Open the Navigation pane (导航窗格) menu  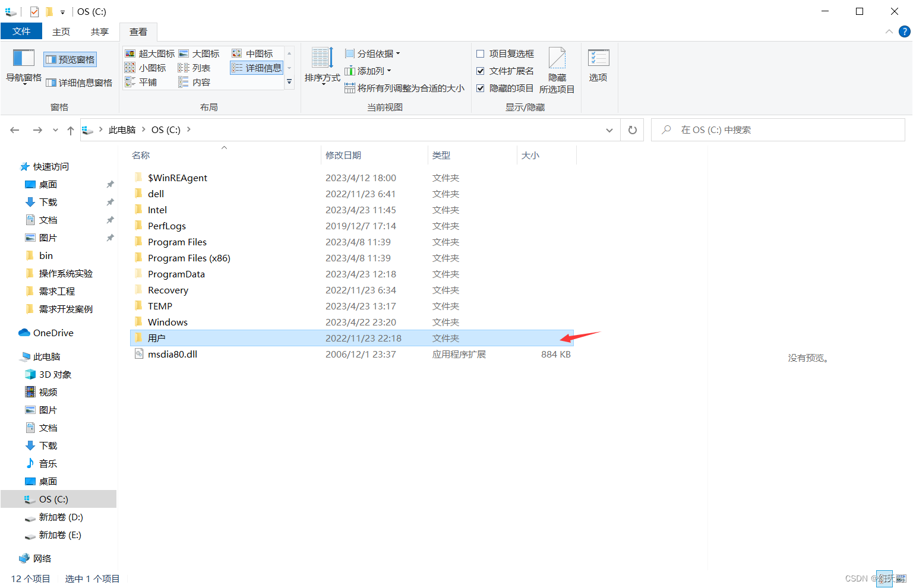click(24, 67)
